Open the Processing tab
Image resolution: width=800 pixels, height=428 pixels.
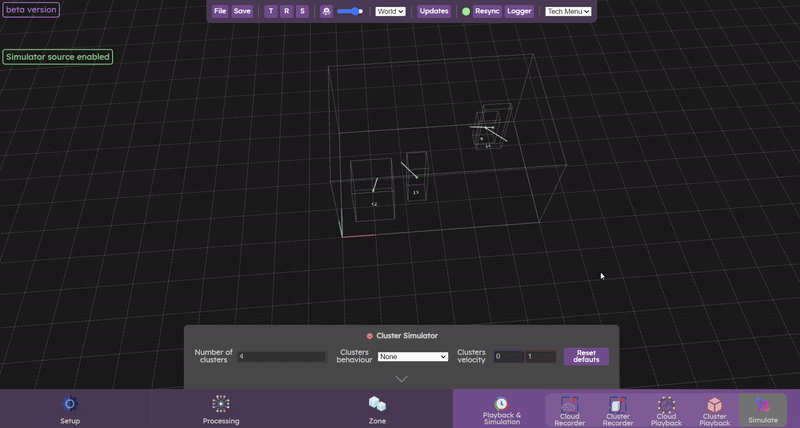pyautogui.click(x=221, y=409)
